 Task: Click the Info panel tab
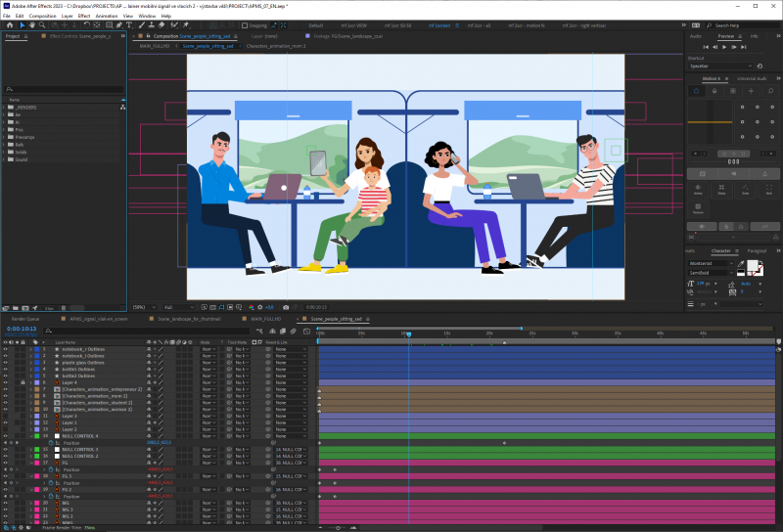click(754, 35)
